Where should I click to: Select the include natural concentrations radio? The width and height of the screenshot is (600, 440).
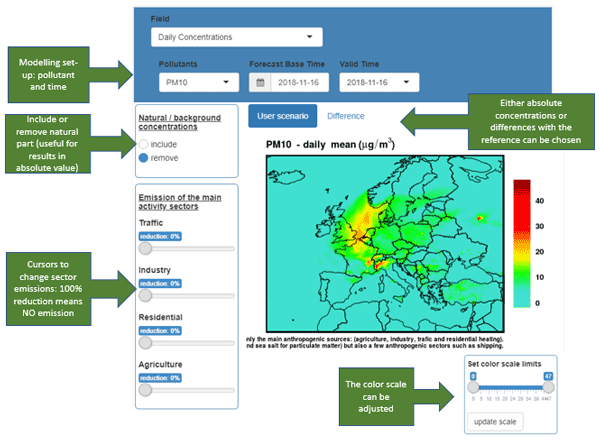[x=144, y=144]
